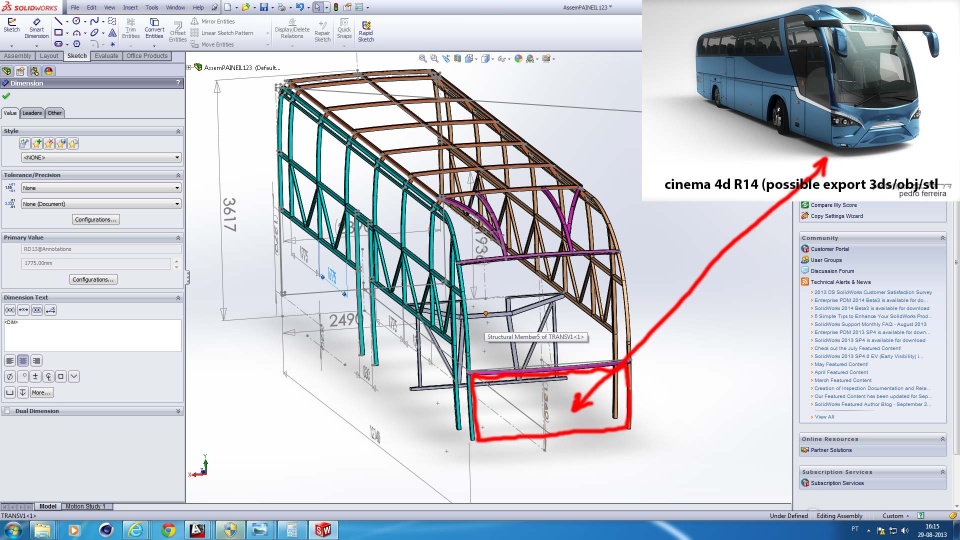This screenshot has width=960, height=540.
Task: Toggle Rapid Sketch tool
Action: point(366,31)
